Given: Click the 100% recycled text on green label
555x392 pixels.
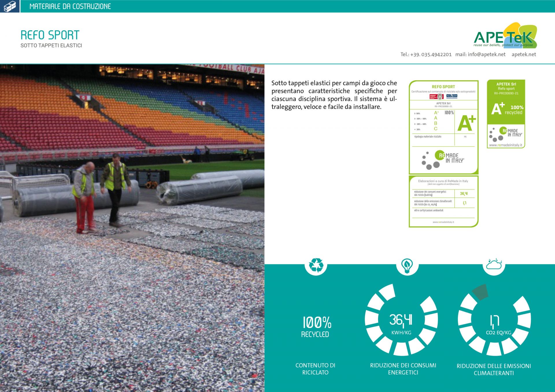Looking at the screenshot, I should tap(514, 110).
